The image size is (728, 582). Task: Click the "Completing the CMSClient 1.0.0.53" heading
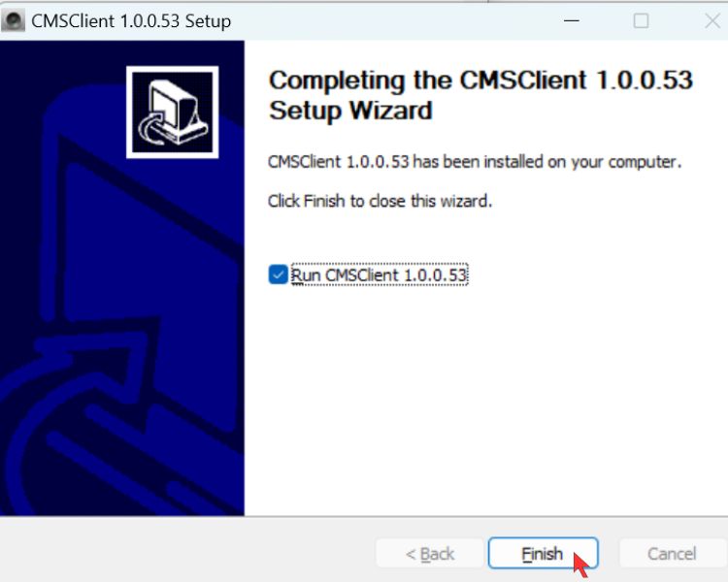481,81
